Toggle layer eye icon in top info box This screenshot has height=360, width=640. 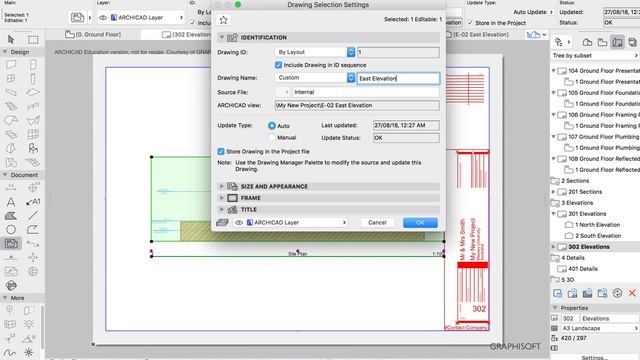click(103, 18)
